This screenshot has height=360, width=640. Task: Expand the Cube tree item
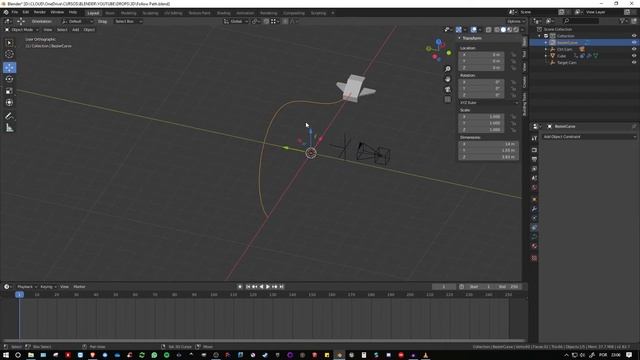click(546, 56)
